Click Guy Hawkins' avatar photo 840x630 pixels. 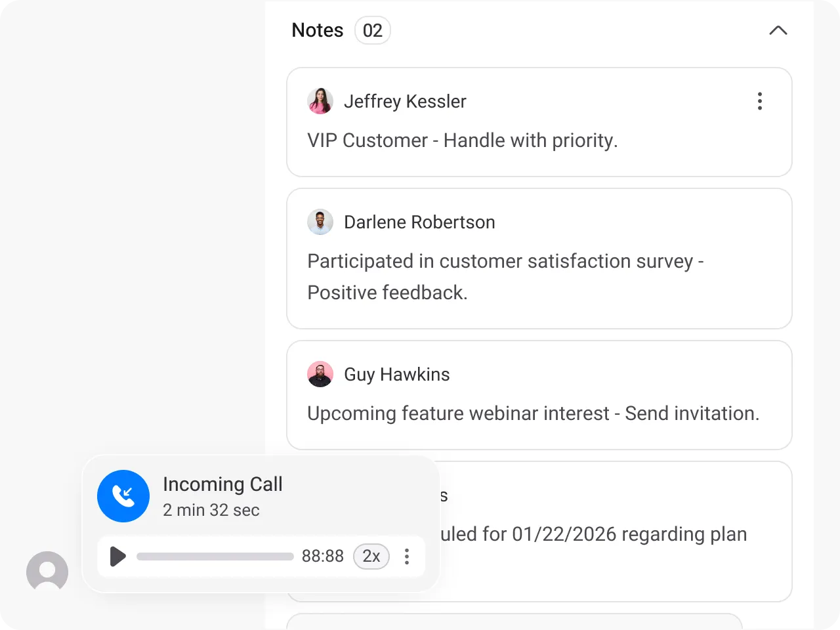pos(320,374)
